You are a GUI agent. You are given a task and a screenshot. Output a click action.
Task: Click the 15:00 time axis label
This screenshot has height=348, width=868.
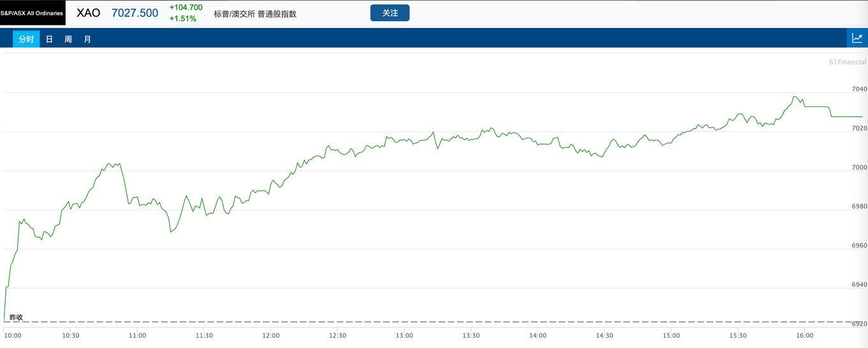671,335
